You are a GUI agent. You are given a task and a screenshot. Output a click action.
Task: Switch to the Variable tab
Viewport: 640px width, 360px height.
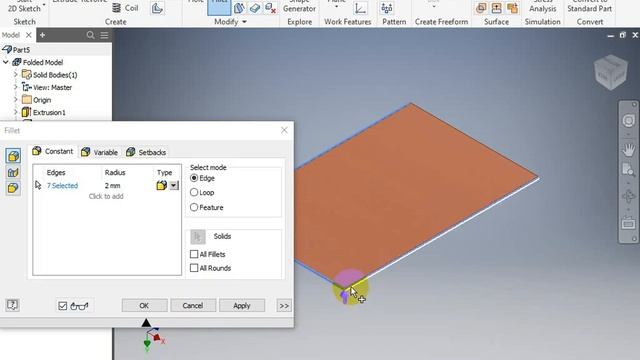(100, 152)
